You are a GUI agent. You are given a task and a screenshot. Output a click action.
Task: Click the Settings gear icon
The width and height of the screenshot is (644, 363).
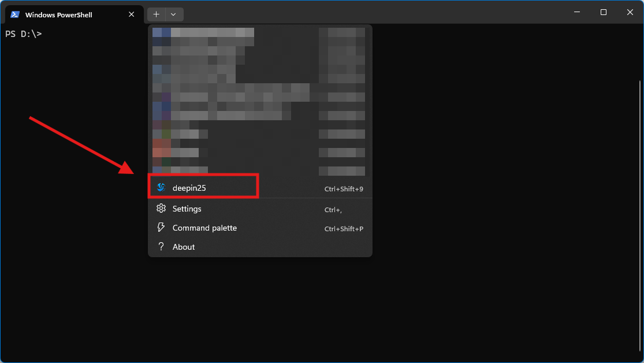coord(161,209)
